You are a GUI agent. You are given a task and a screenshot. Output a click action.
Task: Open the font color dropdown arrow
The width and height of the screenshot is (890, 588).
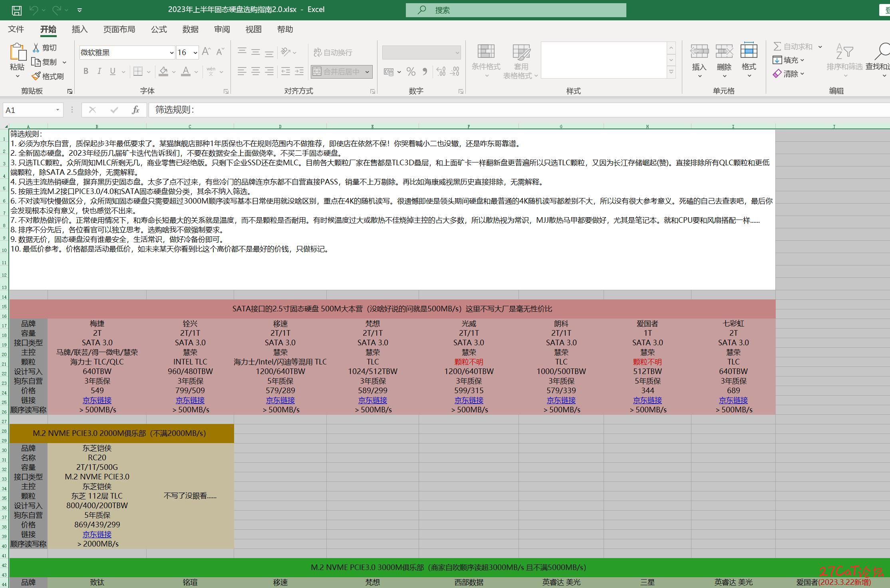(196, 72)
